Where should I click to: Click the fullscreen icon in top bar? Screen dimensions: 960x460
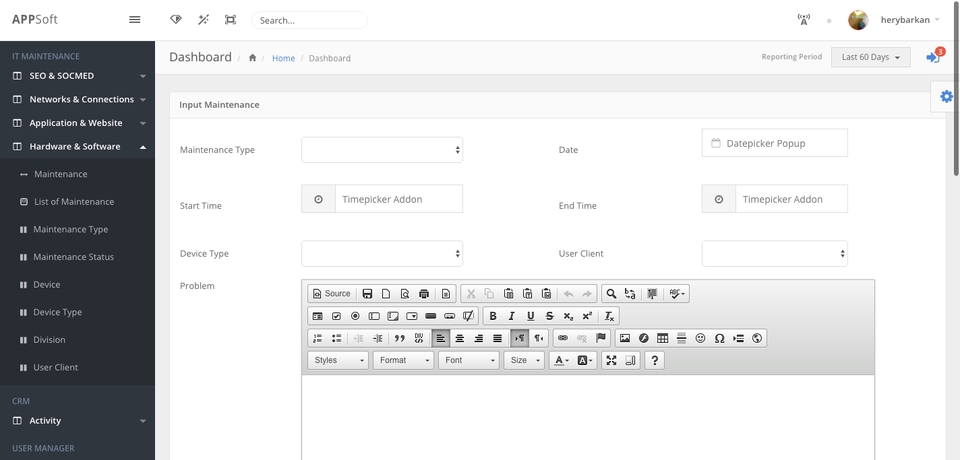click(x=230, y=20)
